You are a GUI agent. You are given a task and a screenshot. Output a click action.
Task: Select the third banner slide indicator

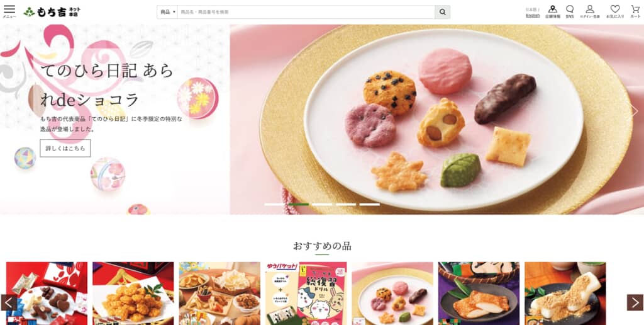322,204
